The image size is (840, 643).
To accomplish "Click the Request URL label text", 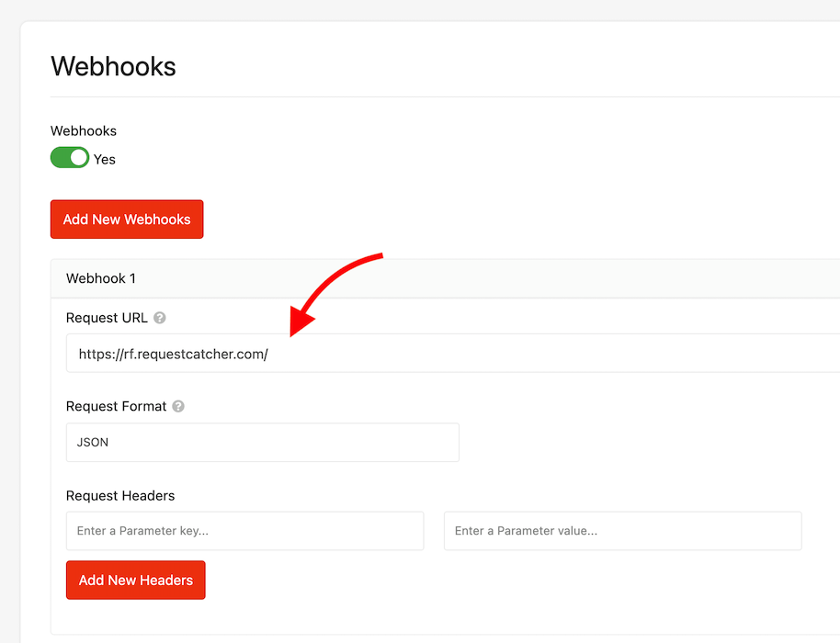I will pos(107,318).
